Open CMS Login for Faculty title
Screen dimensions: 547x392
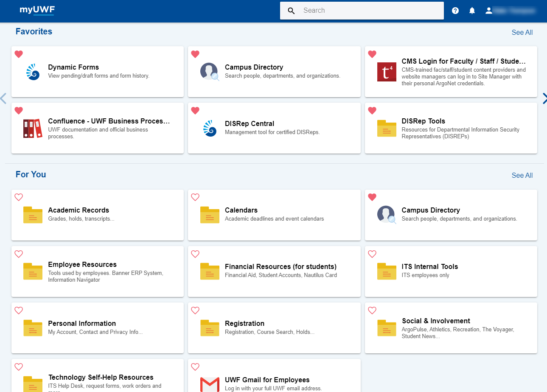(464, 61)
